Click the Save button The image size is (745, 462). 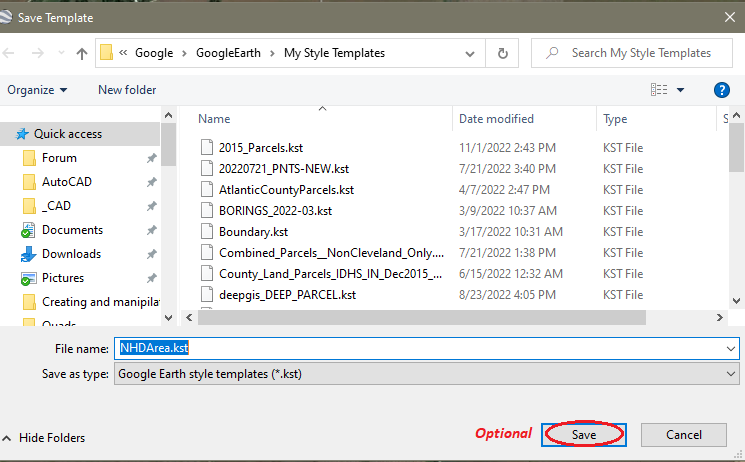(584, 435)
